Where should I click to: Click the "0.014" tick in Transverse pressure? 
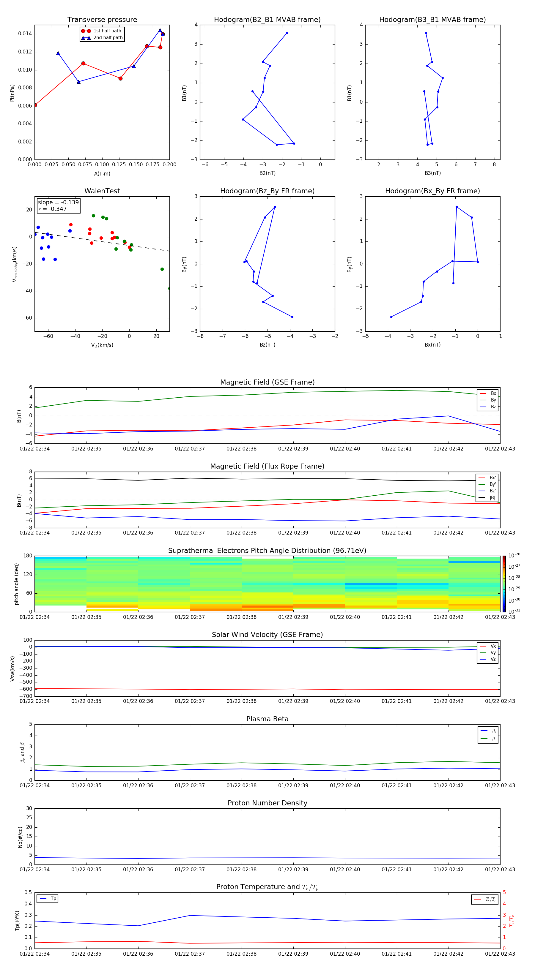25,34
